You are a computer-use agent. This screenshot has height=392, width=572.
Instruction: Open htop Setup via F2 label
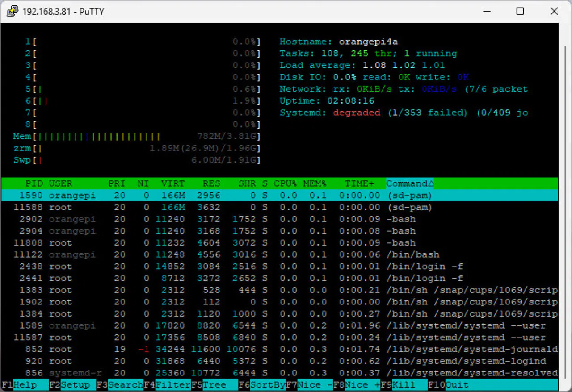(x=71, y=384)
